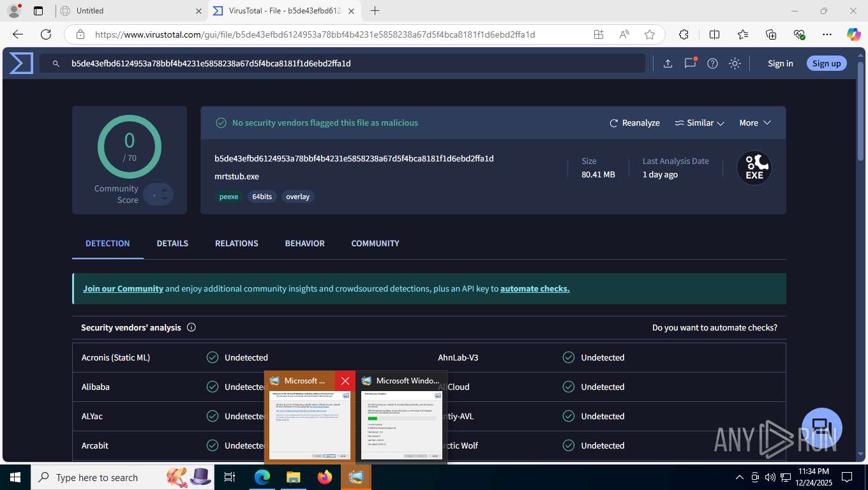The height and width of the screenshot is (490, 868).
Task: Open File Explorer from the taskbar
Action: [x=293, y=477]
